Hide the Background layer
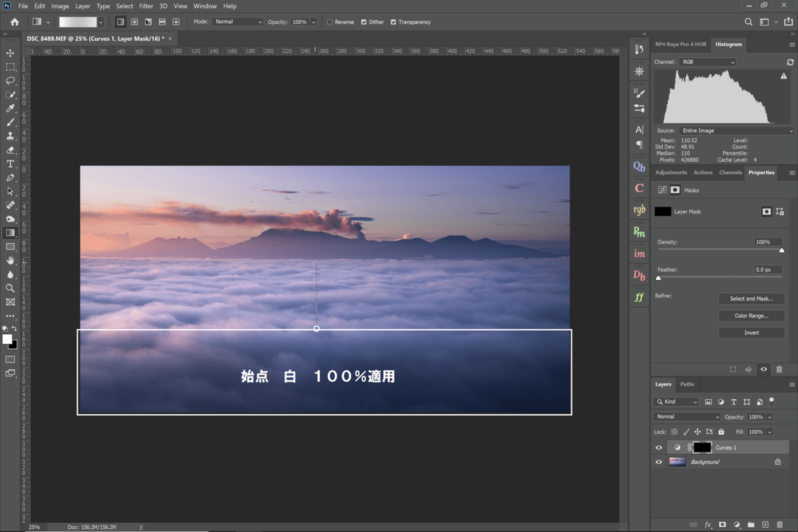Viewport: 798px width, 532px height. [x=659, y=462]
